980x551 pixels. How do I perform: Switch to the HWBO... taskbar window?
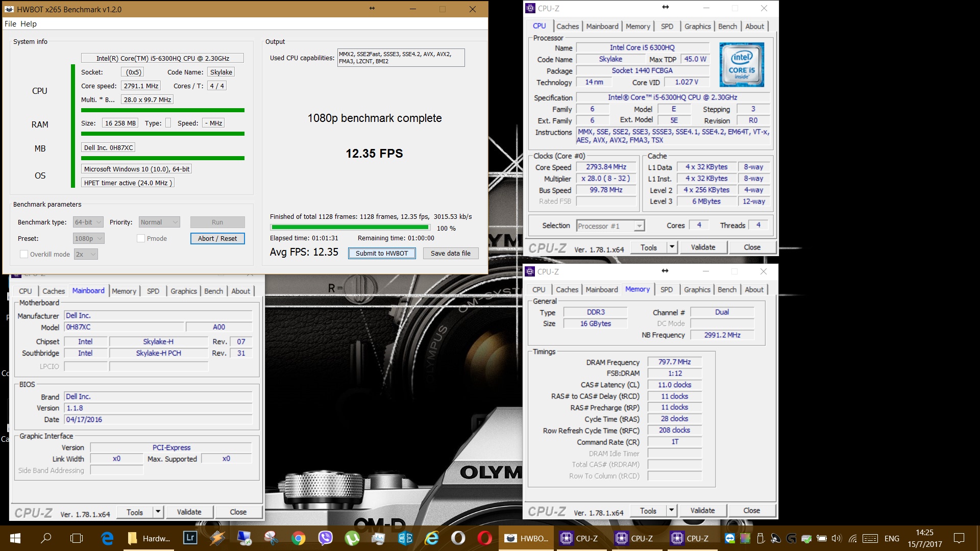(526, 538)
